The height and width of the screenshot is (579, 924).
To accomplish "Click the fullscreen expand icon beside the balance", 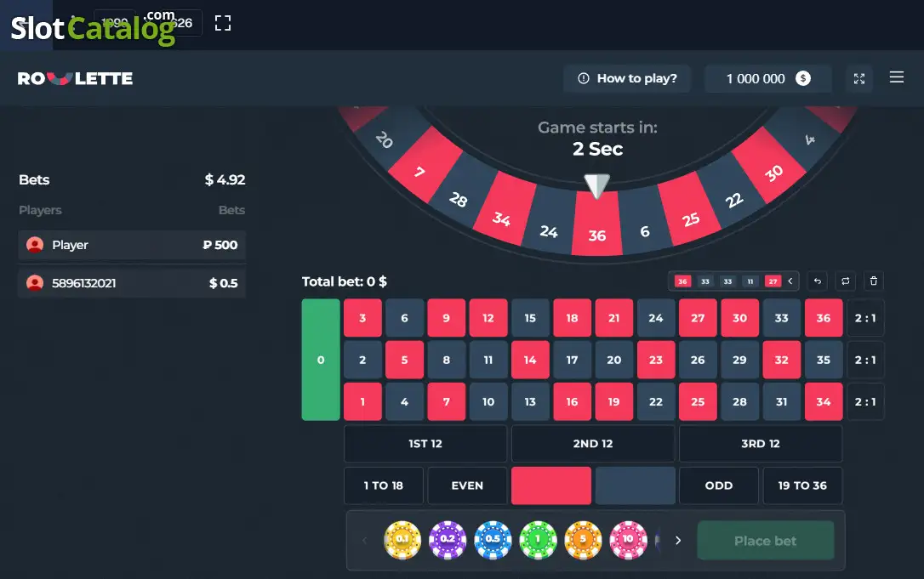I will [x=859, y=78].
